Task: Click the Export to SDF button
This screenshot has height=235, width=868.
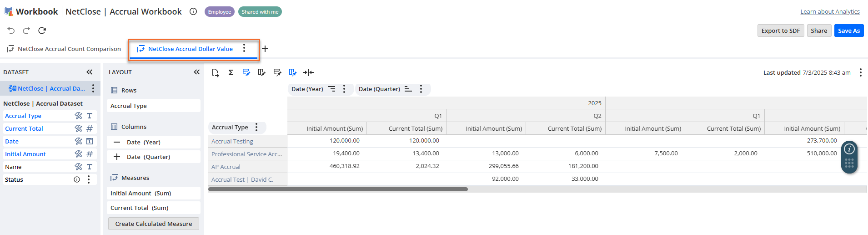Action: 781,31
